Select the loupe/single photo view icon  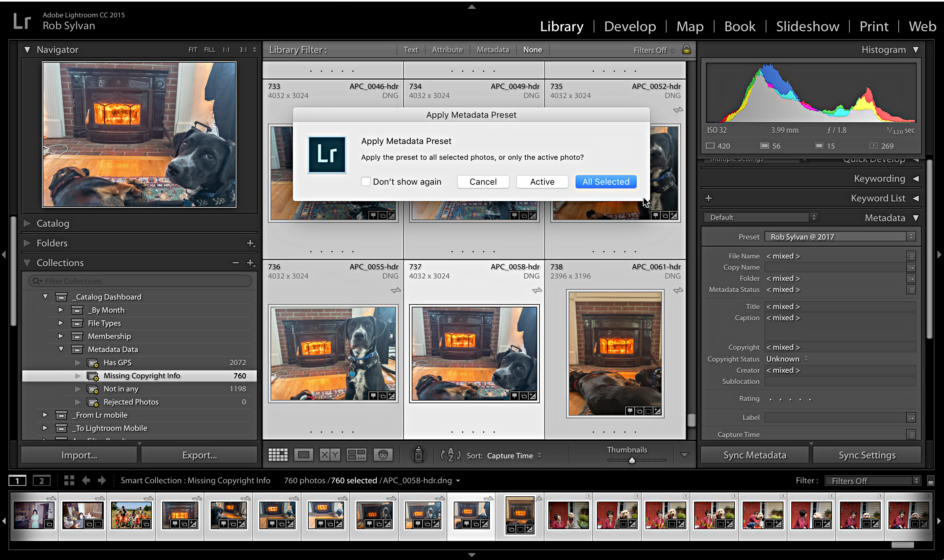[x=303, y=455]
